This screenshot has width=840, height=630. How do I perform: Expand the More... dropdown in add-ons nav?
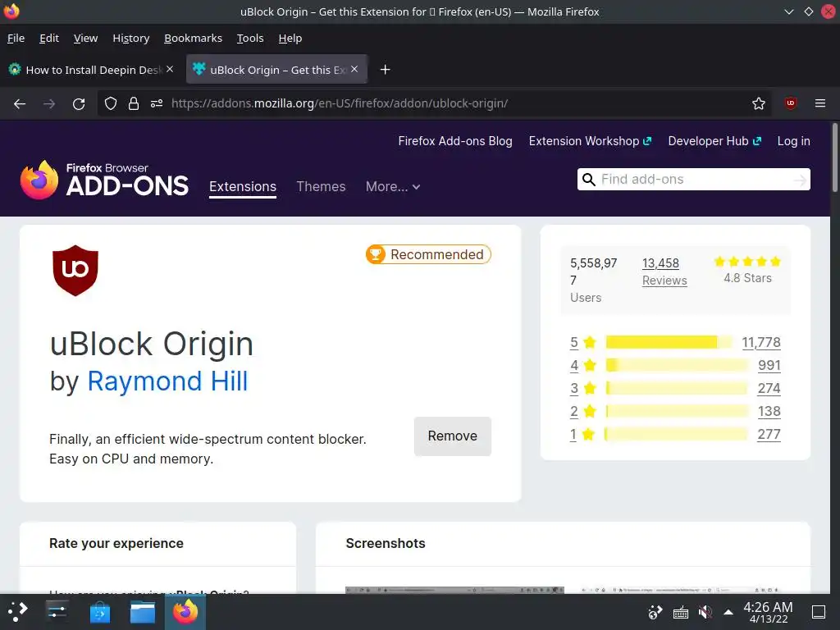pyautogui.click(x=393, y=186)
